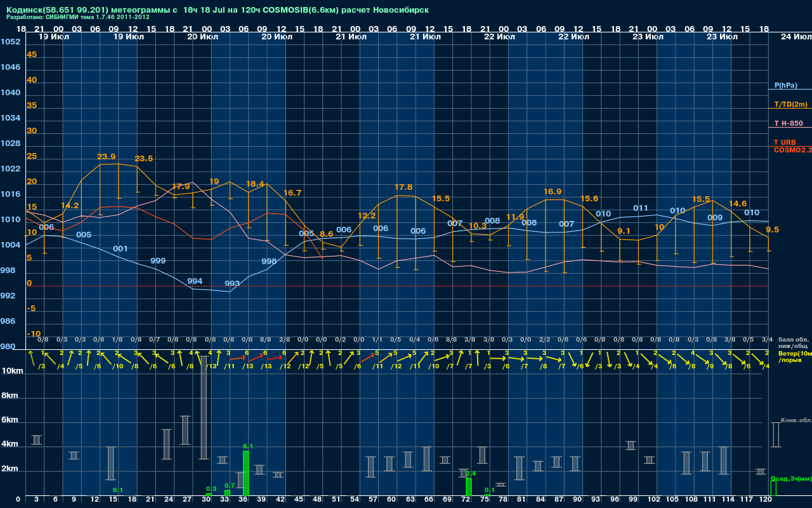Click the 16.9 temperature value
This screenshot has height=508, width=812.
coord(553,192)
